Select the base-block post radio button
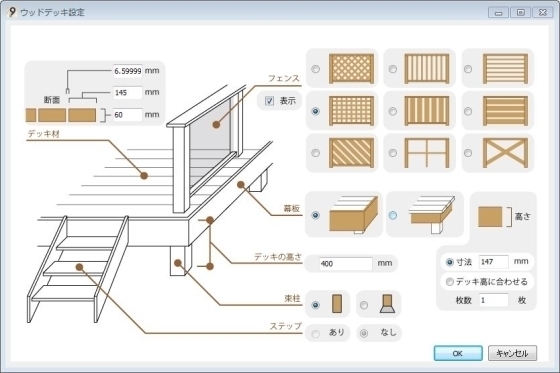Screen dimensions: 560x373 (x=364, y=305)
